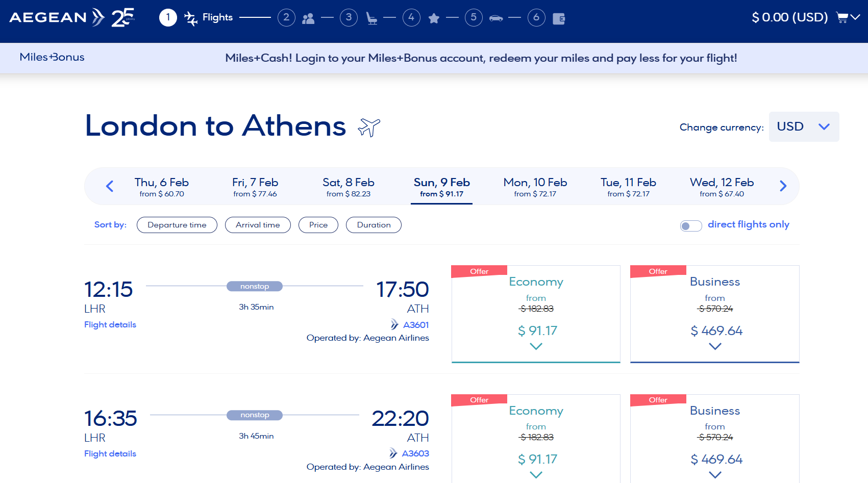The height and width of the screenshot is (483, 868).
Task: Click the Miles+Bonus logo
Action: coord(52,57)
